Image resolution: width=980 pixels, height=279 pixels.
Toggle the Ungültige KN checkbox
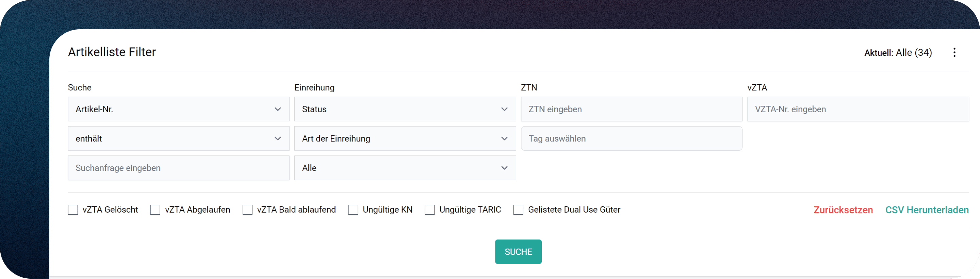[x=353, y=210]
